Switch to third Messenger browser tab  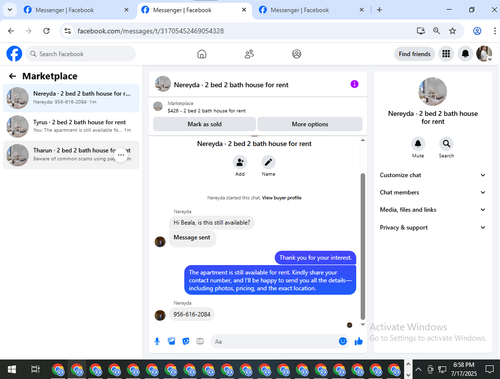point(309,10)
